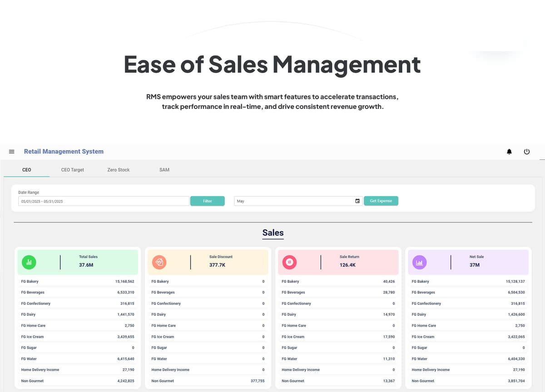Click 3,422,065 FG Ice Cream net sale

[x=516, y=337]
